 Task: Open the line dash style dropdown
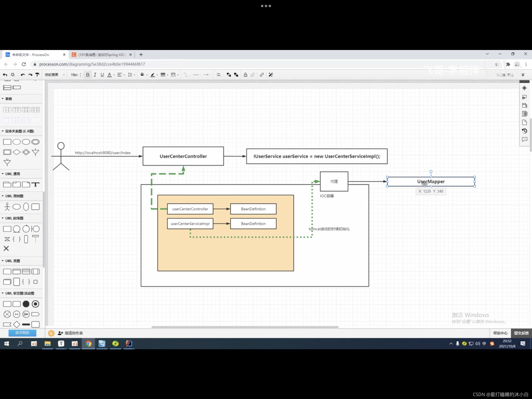coord(174,75)
